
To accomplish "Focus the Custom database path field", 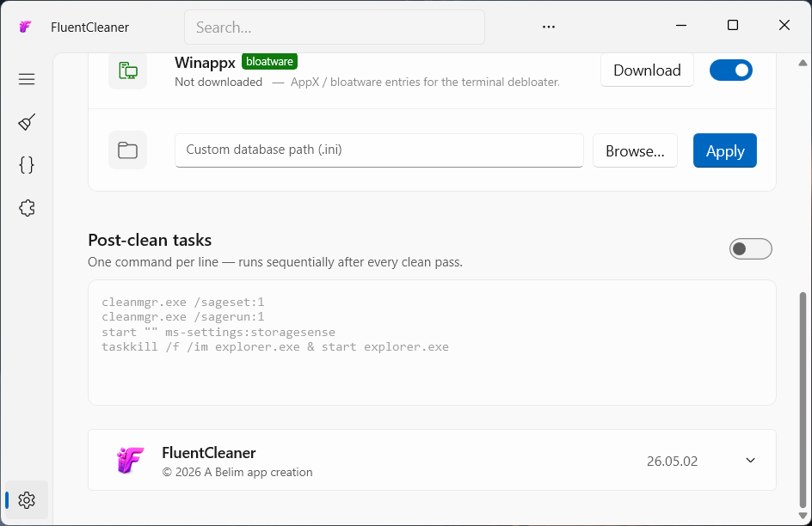I will pyautogui.click(x=379, y=150).
